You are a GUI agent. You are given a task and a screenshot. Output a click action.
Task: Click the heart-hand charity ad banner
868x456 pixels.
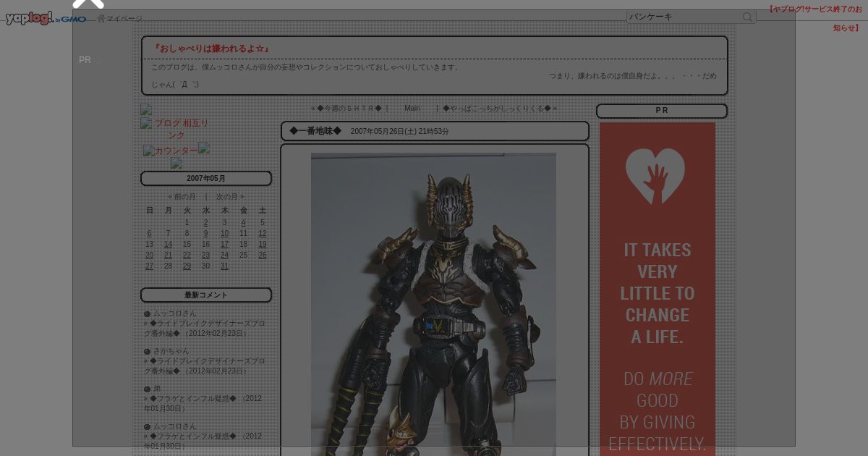(657, 290)
